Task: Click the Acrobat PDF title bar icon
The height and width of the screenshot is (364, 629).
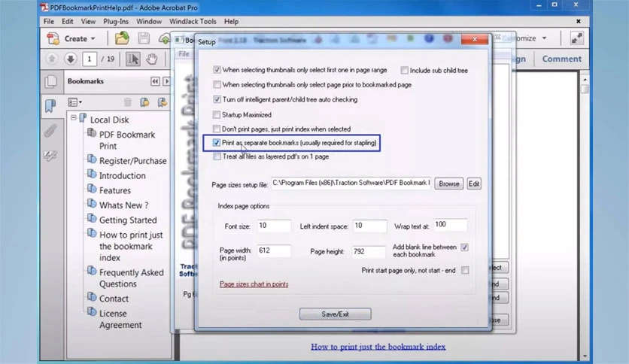Action: (44, 8)
